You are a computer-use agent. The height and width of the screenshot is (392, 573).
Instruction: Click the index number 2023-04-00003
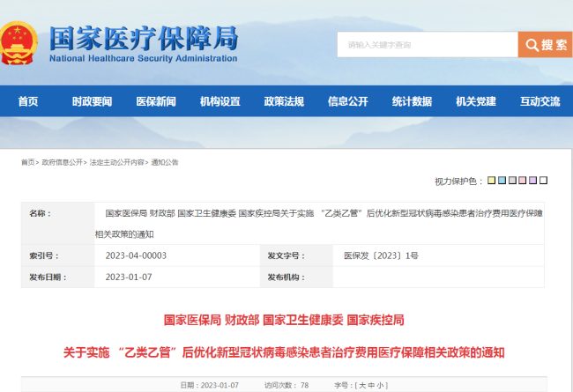[136, 255]
